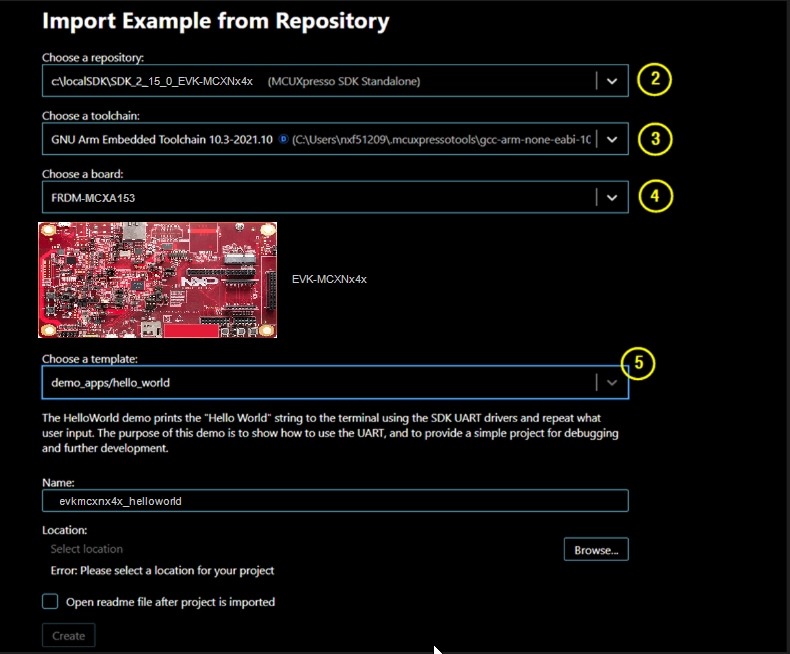The image size is (790, 654).
Task: Click the EVK-MCXNx4x label beside the image
Action: pos(329,280)
